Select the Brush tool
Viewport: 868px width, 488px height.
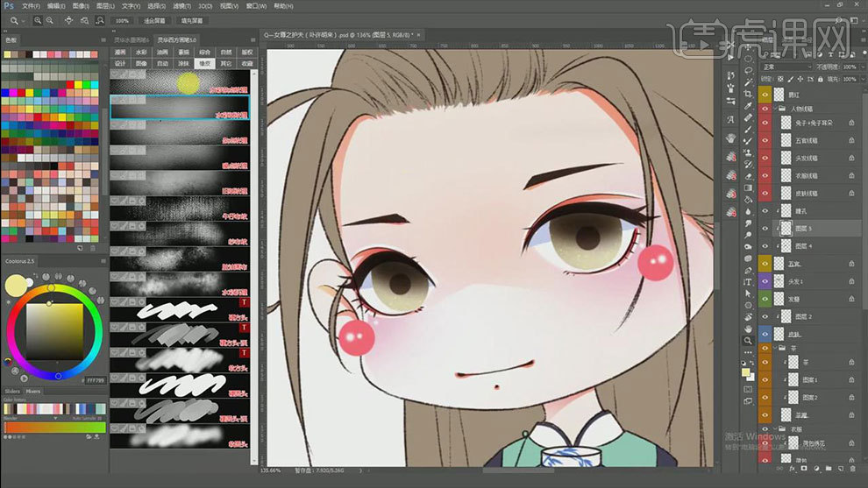[x=749, y=129]
